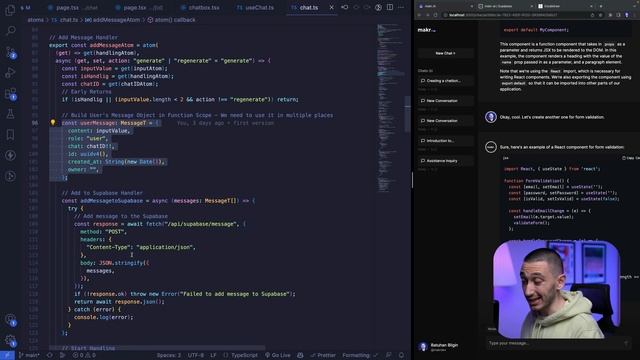The height and width of the screenshot is (360, 640).
Task: Switch to the chatbox.tsx editor tab
Action: tap(200, 7)
